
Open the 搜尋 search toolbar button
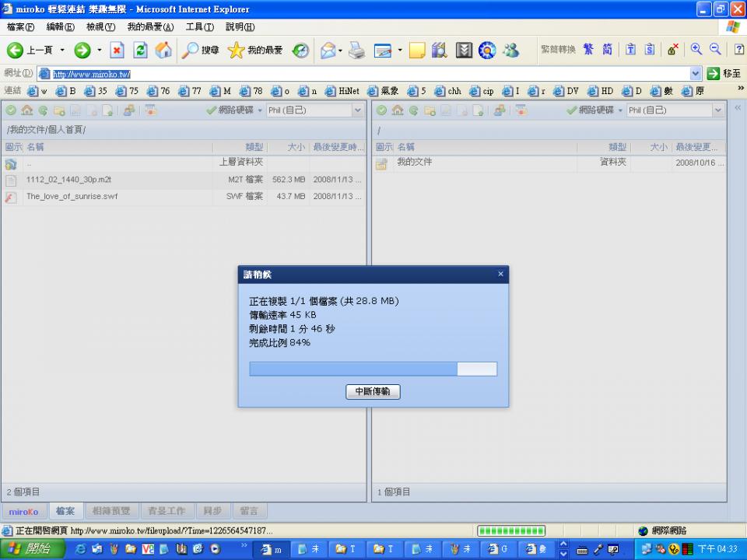tap(201, 50)
